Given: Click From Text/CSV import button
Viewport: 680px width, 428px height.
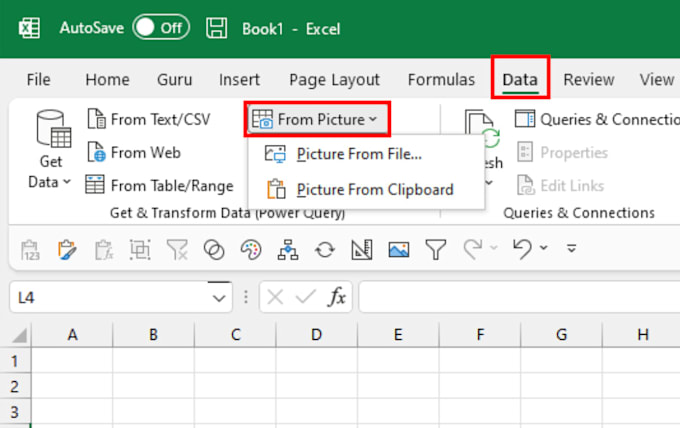Looking at the screenshot, I should tap(148, 120).
